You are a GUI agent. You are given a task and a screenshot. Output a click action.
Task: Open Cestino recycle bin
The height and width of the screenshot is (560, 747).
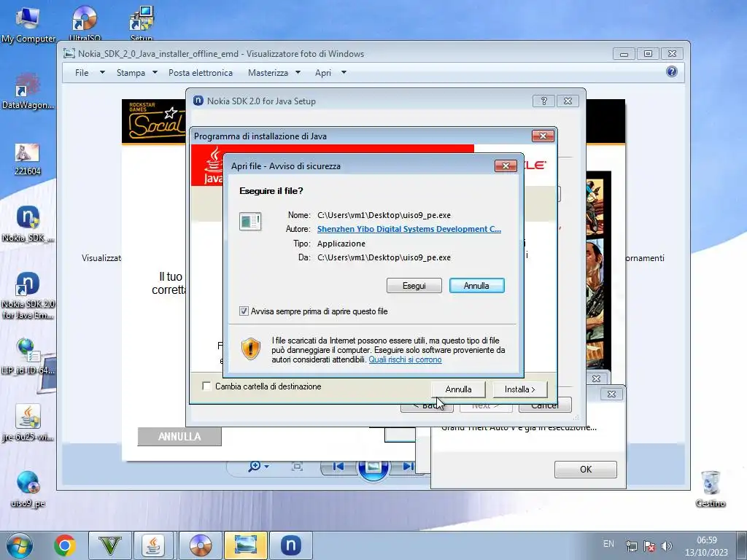pyautogui.click(x=711, y=489)
